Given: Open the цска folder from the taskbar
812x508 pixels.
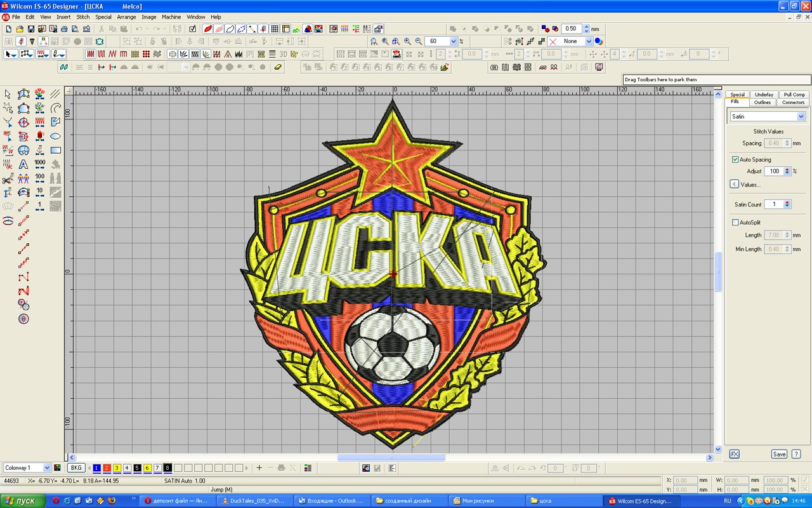Looking at the screenshot, I should tap(563, 501).
